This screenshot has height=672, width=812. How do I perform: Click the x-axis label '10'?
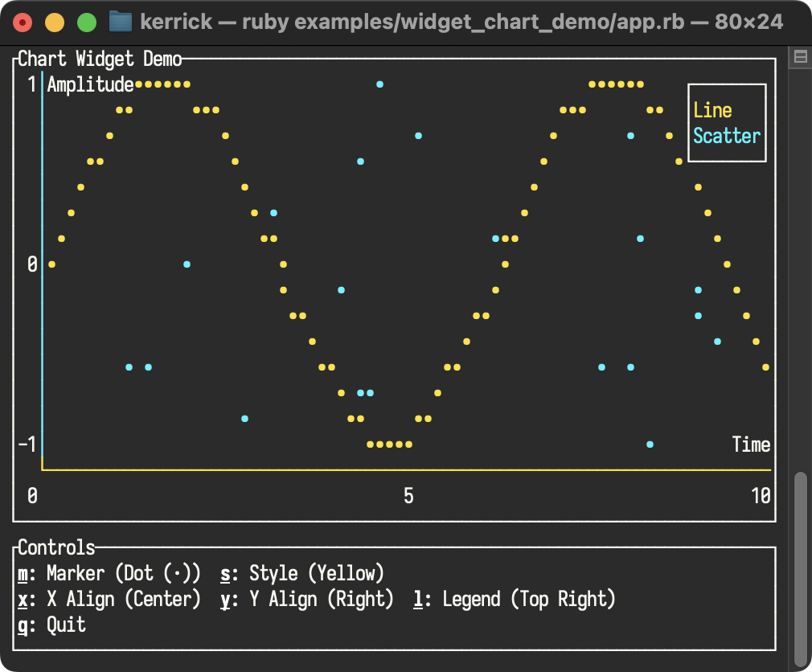coord(761,496)
